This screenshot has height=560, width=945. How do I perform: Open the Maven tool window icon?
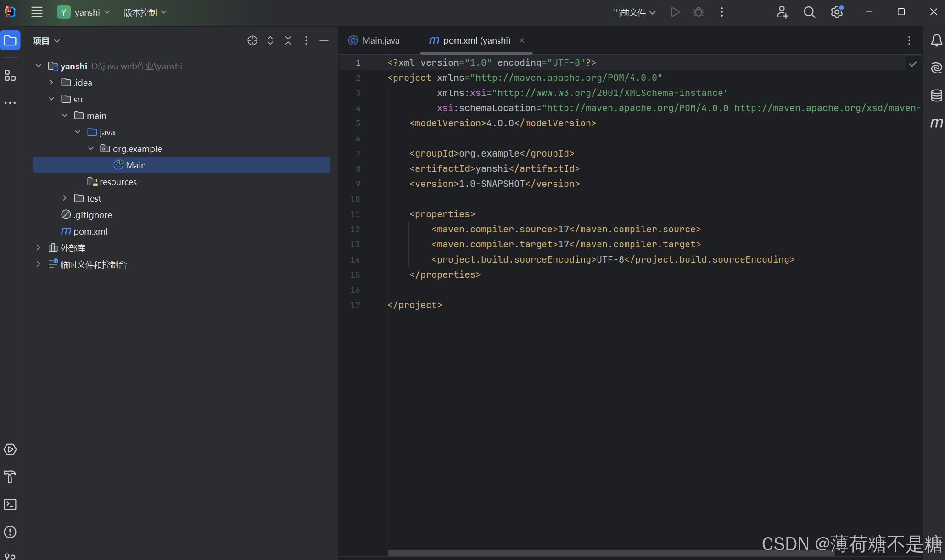tap(936, 123)
